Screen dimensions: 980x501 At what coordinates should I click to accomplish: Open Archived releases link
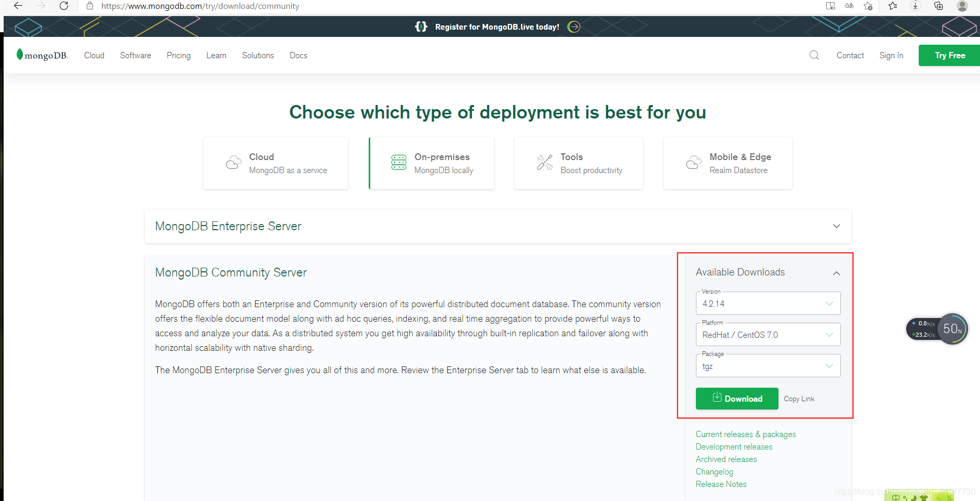click(x=726, y=459)
